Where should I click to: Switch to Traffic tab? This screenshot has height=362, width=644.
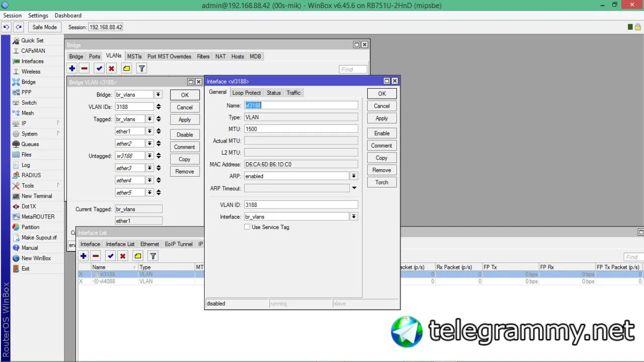tap(293, 93)
